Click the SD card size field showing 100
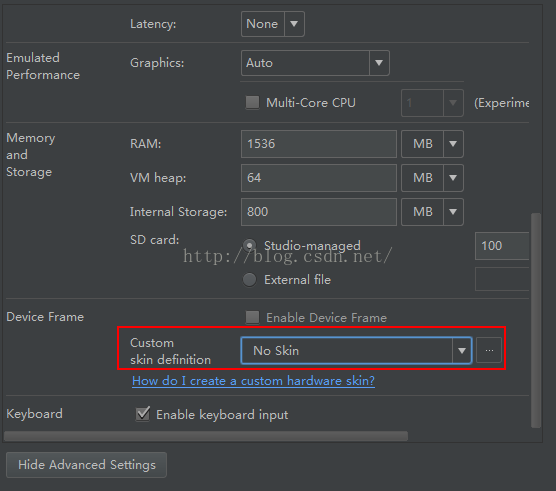 pos(502,246)
